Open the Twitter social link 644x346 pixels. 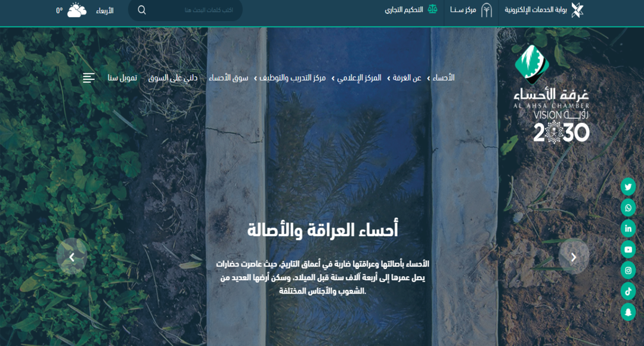(x=628, y=187)
